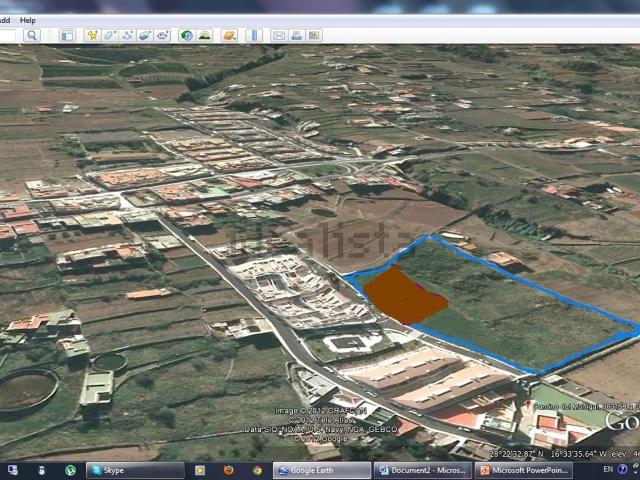Toggle sunlight across the landscape
The height and width of the screenshot is (480, 640).
pyautogui.click(x=205, y=35)
